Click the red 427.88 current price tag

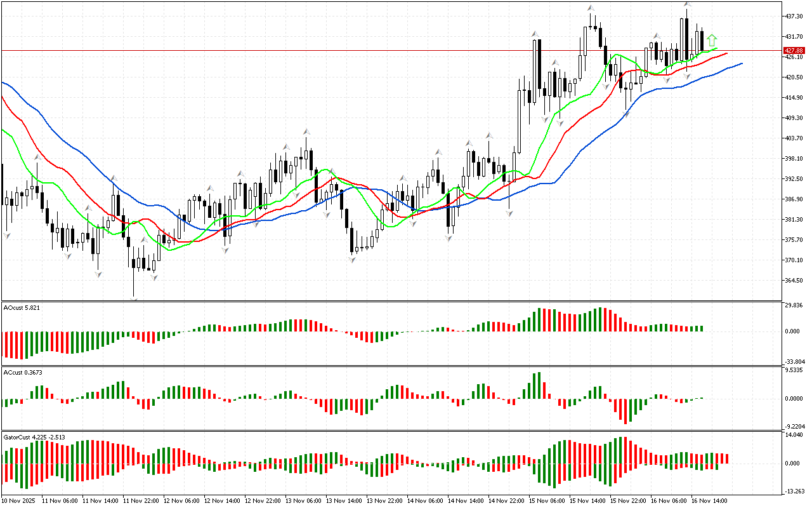click(x=794, y=50)
